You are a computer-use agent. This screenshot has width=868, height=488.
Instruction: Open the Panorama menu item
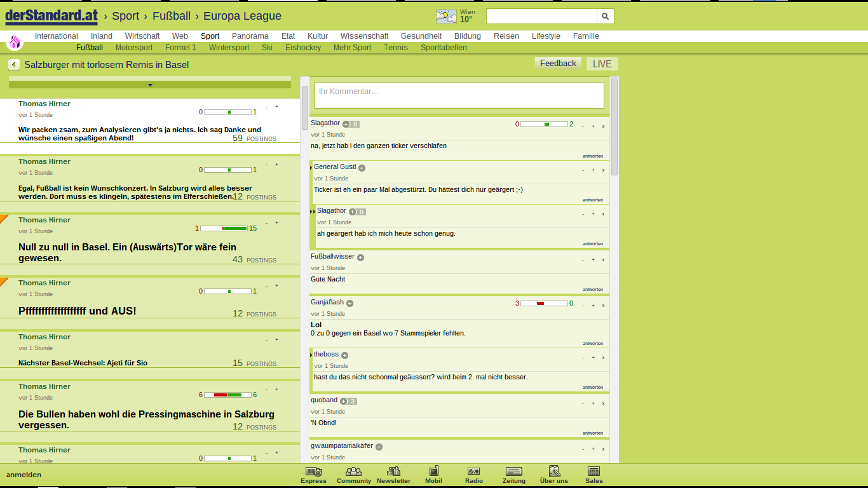point(250,36)
